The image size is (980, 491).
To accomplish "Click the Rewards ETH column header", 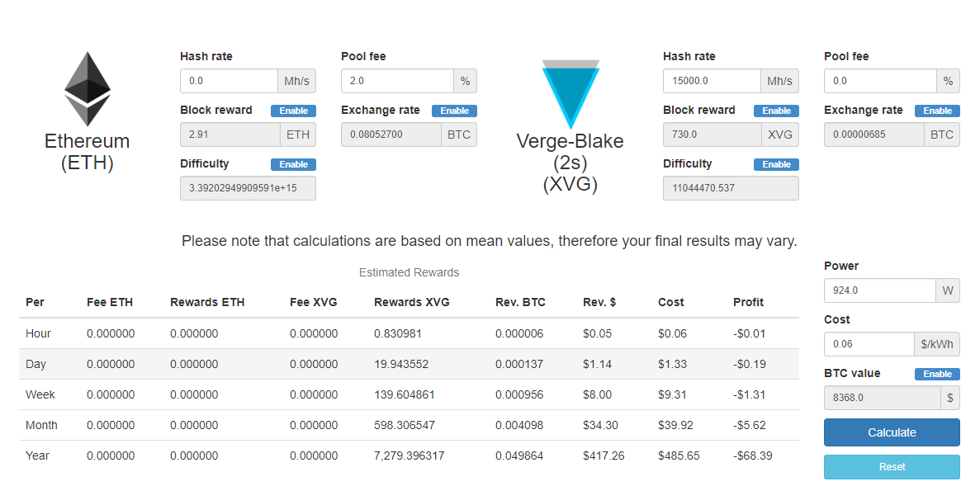I will pos(207,302).
